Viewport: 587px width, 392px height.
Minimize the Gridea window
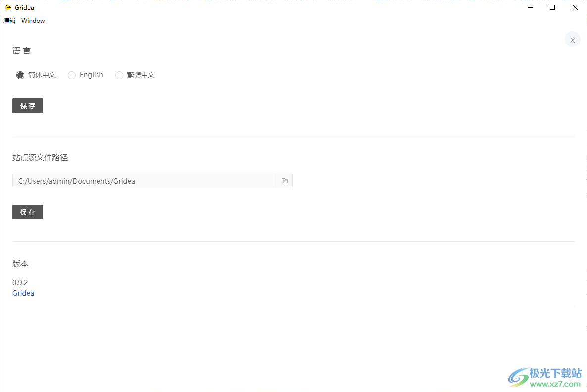[530, 7]
